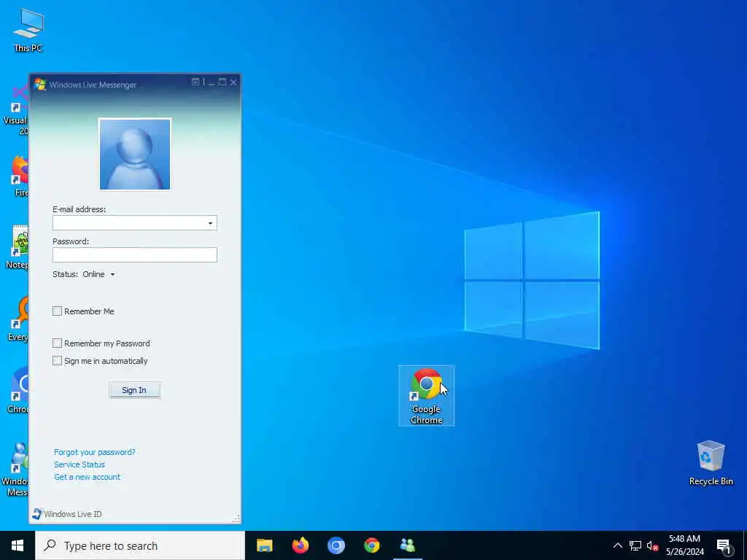
Task: Open Google Chrome from the taskbar
Action: click(x=371, y=545)
